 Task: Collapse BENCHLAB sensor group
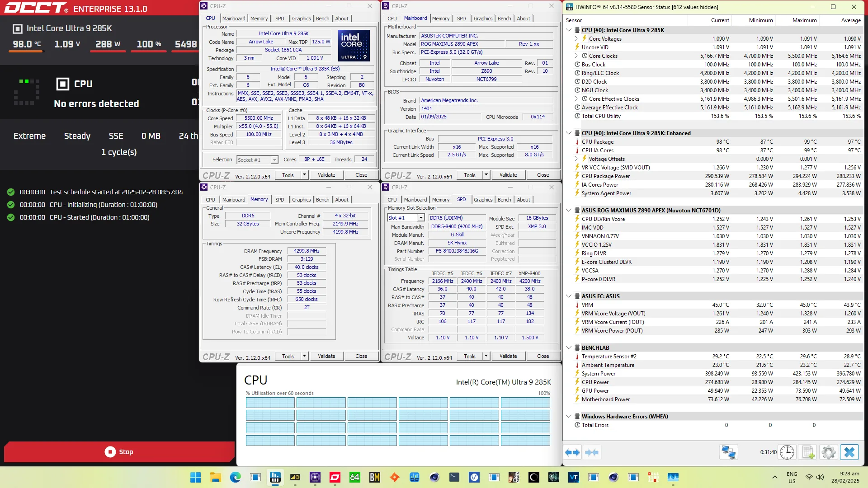[x=569, y=348]
